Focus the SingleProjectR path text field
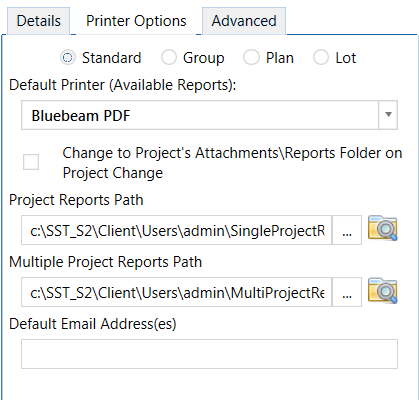 tap(177, 230)
